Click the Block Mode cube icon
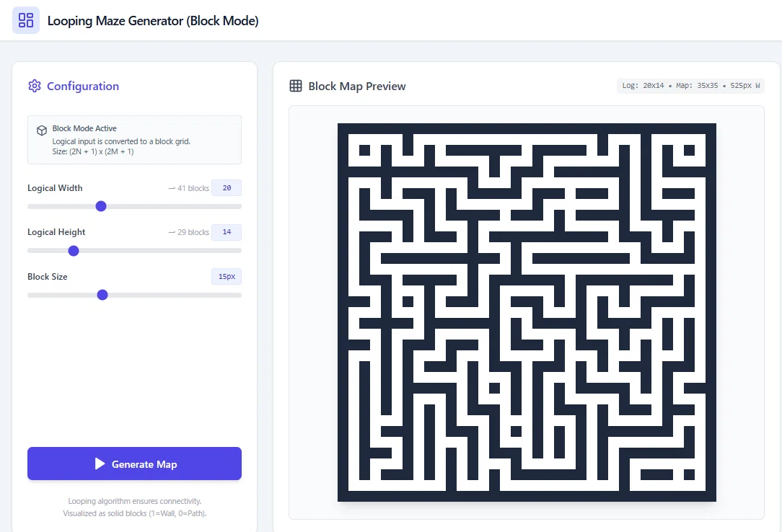The height and width of the screenshot is (532, 782). pyautogui.click(x=42, y=130)
